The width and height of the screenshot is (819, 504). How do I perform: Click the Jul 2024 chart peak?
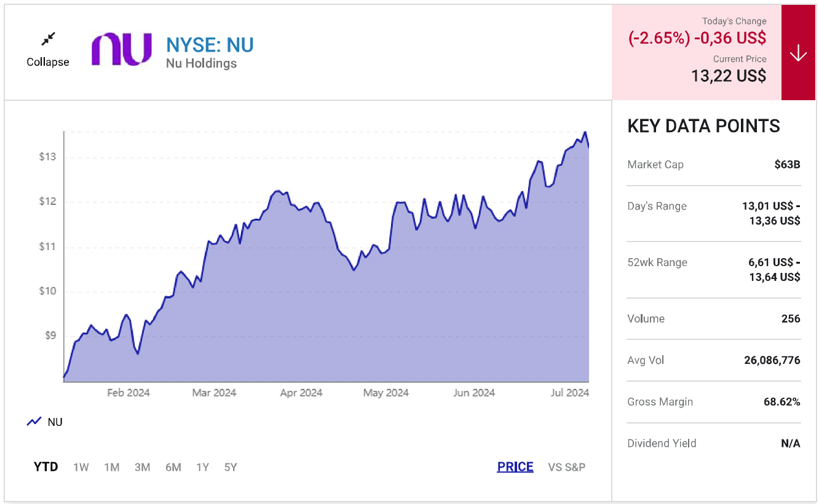tap(585, 132)
